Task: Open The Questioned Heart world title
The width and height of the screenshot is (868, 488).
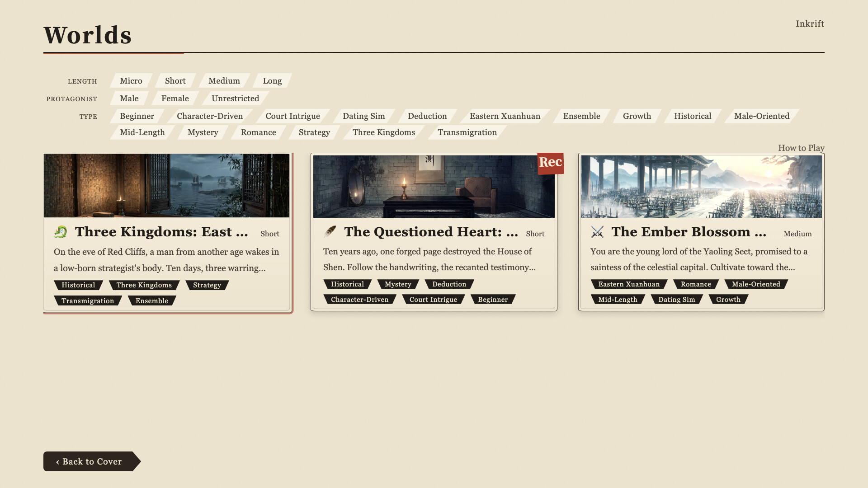Action: pos(431,232)
